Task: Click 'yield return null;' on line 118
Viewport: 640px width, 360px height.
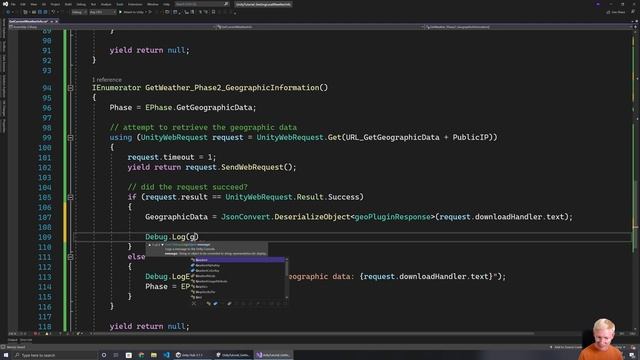Action: [x=149, y=327]
